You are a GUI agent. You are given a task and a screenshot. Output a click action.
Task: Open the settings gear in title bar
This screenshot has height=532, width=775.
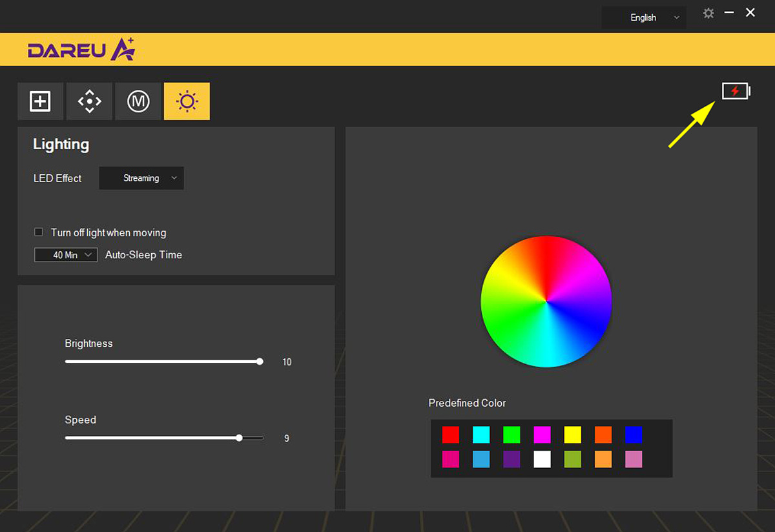pyautogui.click(x=708, y=13)
